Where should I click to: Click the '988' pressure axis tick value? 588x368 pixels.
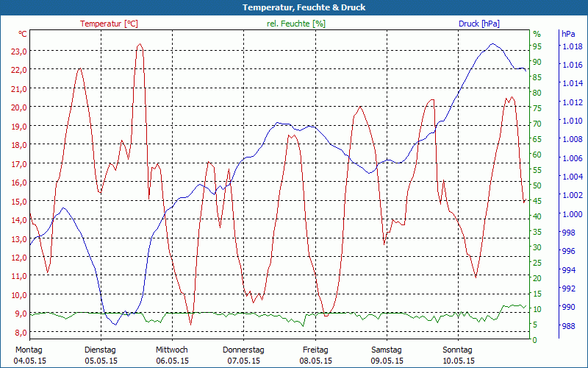(568, 326)
